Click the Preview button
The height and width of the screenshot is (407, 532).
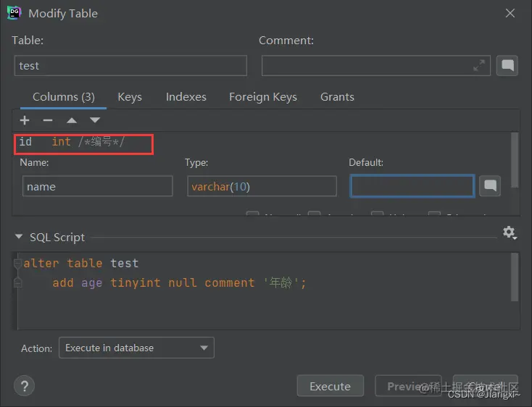pyautogui.click(x=408, y=386)
